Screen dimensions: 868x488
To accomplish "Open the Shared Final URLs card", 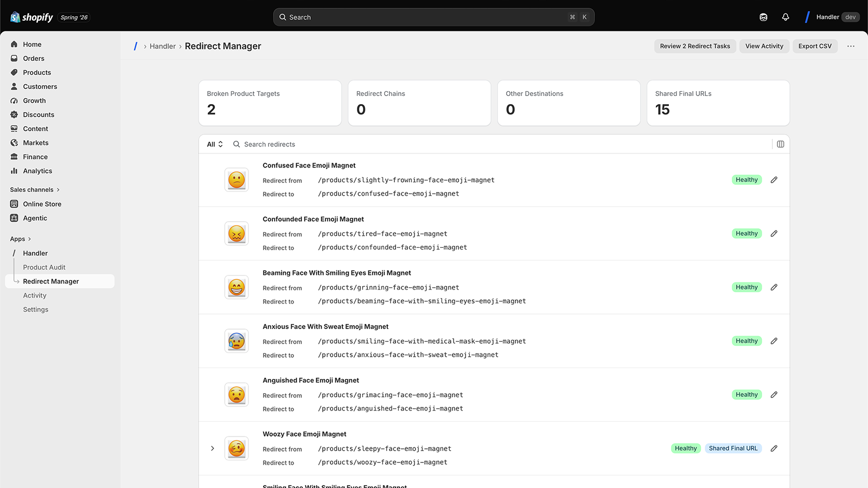I will pyautogui.click(x=718, y=103).
